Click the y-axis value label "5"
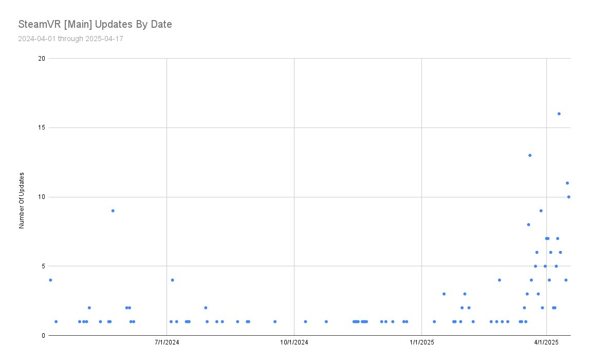Screen dimensions: 589x364 tap(44, 266)
